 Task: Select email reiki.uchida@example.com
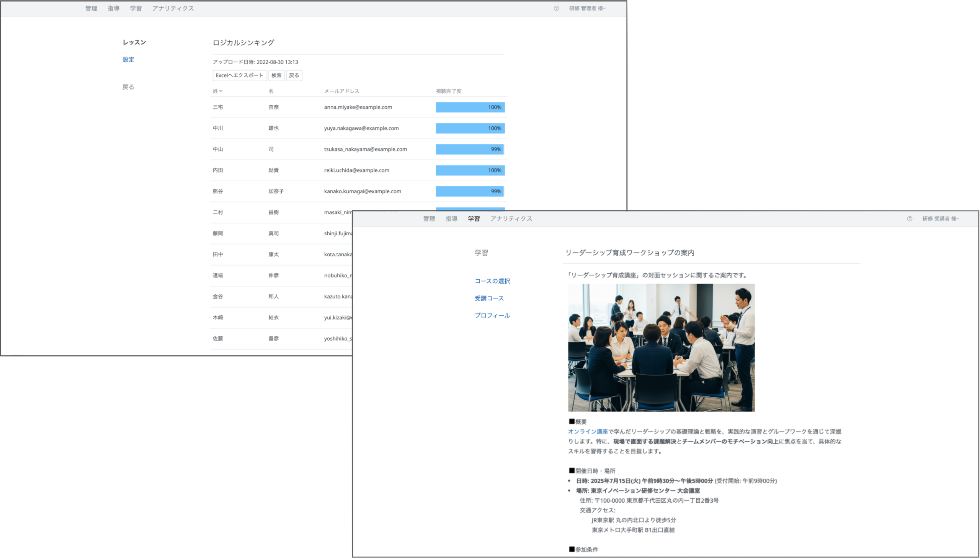356,171
